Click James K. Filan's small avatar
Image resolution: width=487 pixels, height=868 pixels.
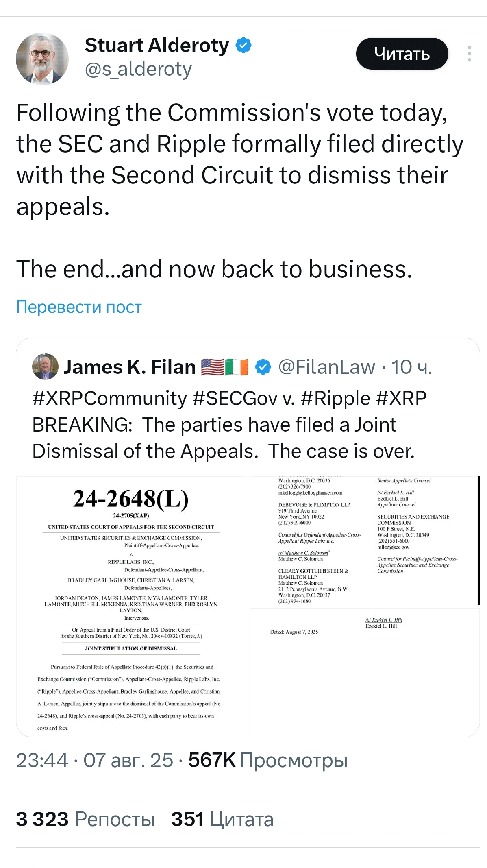click(45, 366)
